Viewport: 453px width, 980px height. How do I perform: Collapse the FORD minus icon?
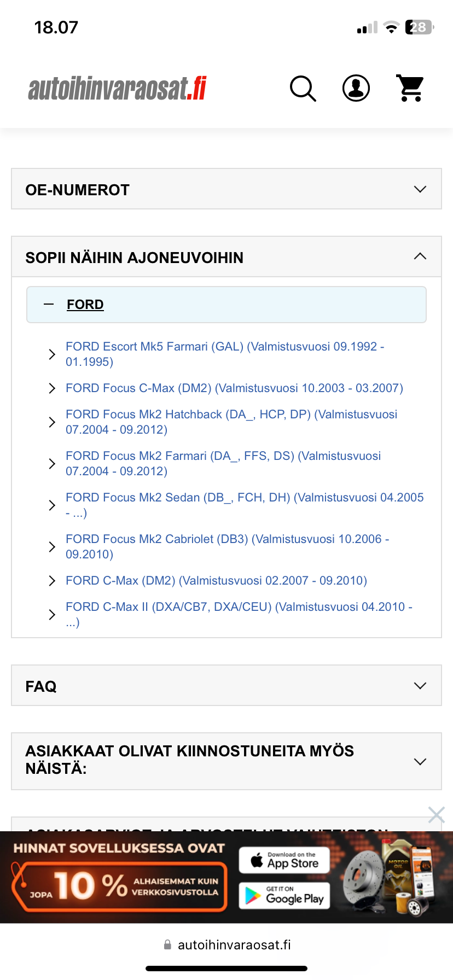pyautogui.click(x=49, y=304)
